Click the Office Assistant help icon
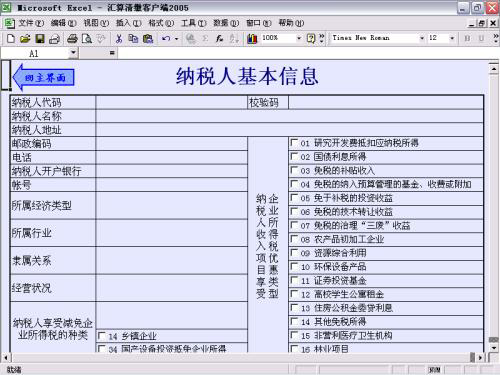Viewport: 500px width, 375px height. click(x=311, y=39)
